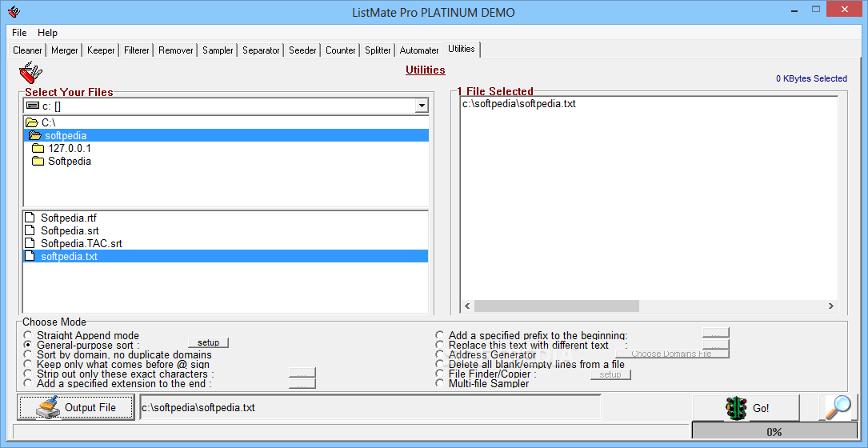Click the ... button for strip exact characters
The image size is (868, 448).
click(x=302, y=373)
